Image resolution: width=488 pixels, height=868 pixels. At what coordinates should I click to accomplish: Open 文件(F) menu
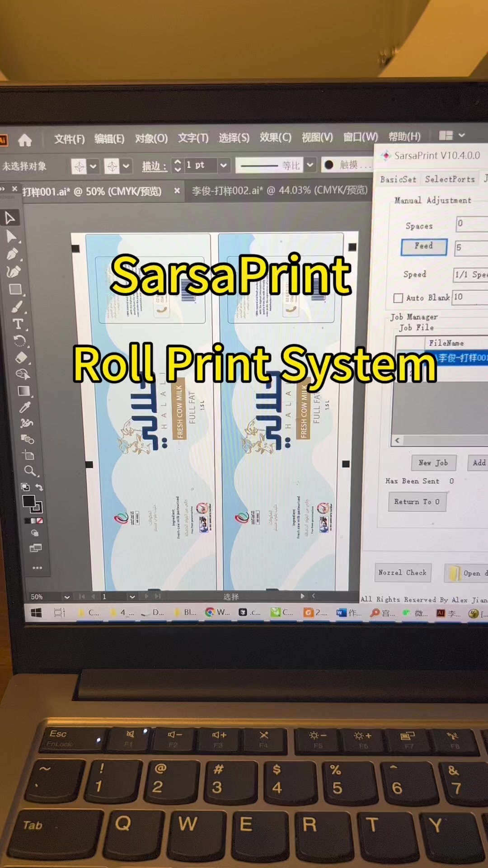(69, 139)
